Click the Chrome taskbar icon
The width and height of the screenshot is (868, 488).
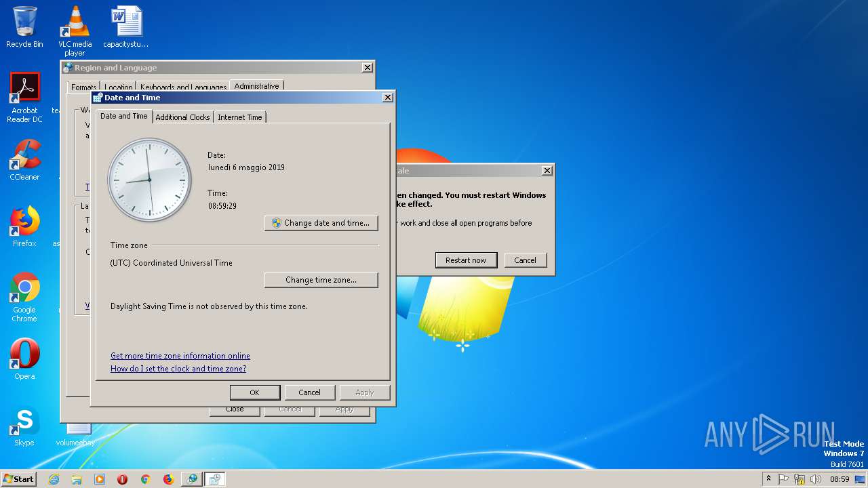[145, 479]
